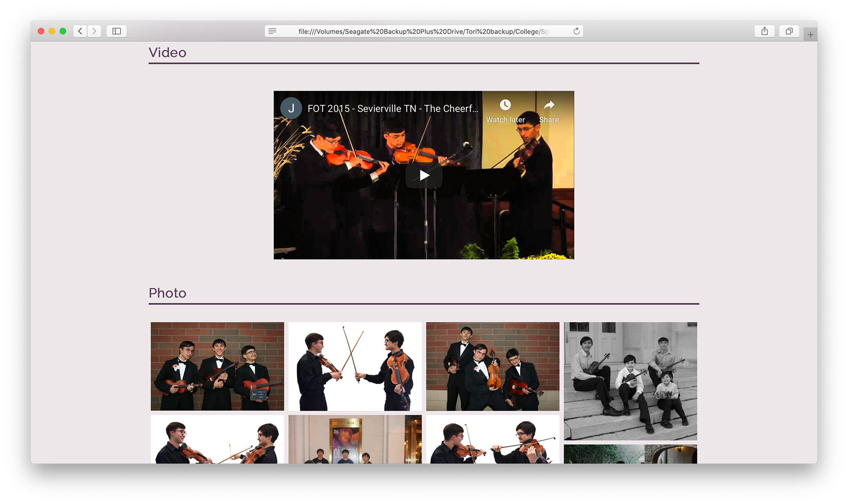Viewport: 848px width, 504px height.
Task: Reload the page with refresh icon
Action: tap(576, 31)
